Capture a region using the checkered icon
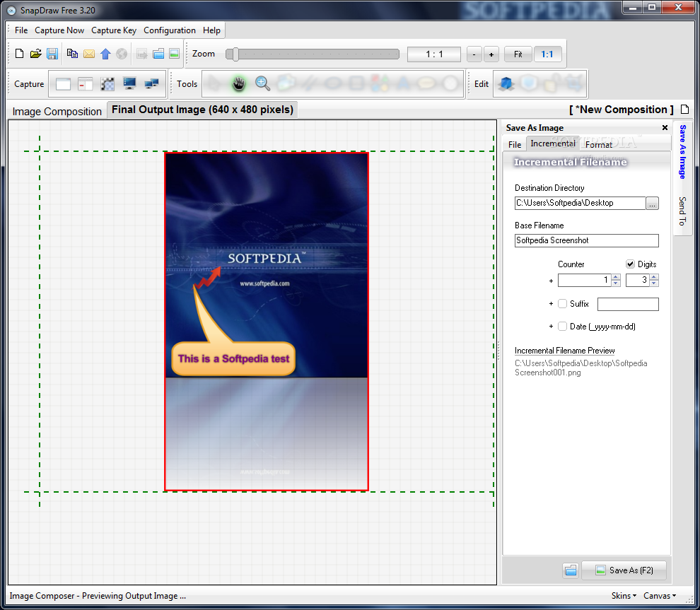The height and width of the screenshot is (610, 700). (x=107, y=84)
